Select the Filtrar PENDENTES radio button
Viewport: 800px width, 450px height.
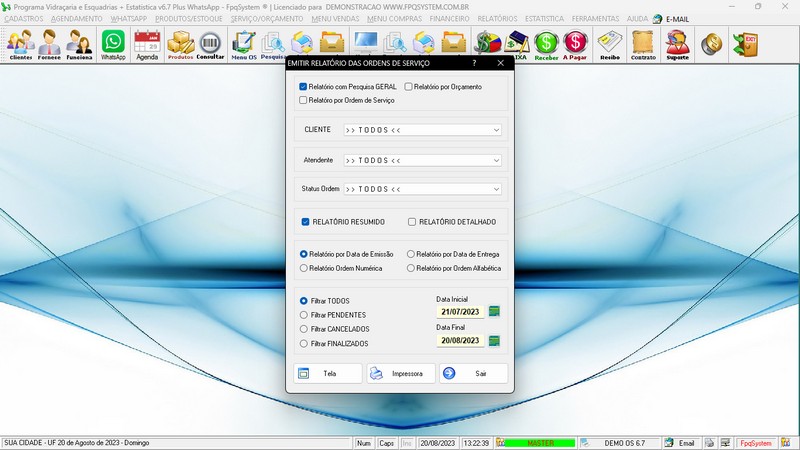[x=304, y=315]
